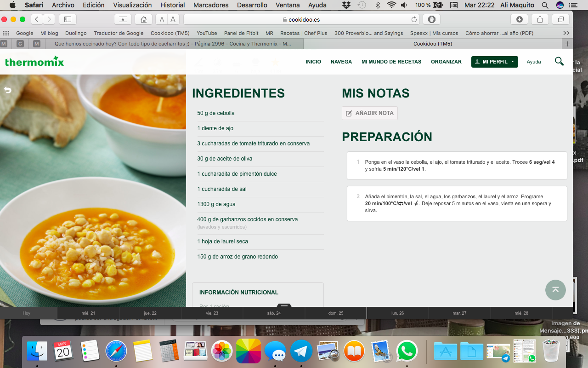Go forward with Safari's forward arrow
The width and height of the screenshot is (588, 368).
click(49, 19)
